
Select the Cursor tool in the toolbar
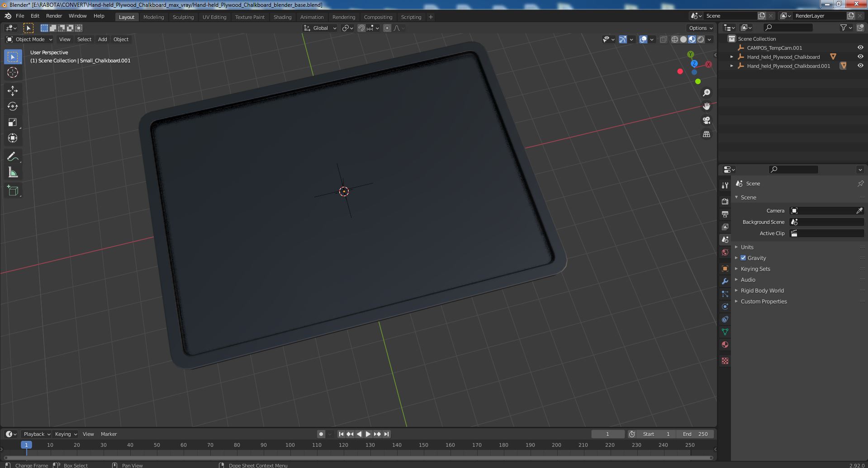pos(13,72)
